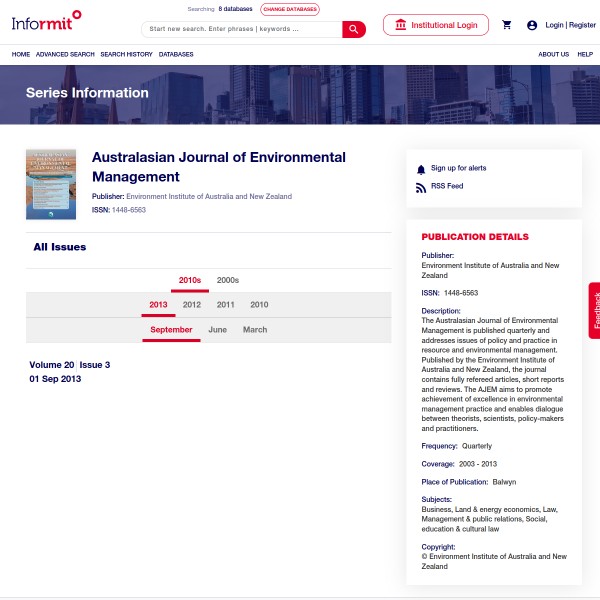Select the March issue tab
Image resolution: width=600 pixels, height=600 pixels.
point(255,330)
